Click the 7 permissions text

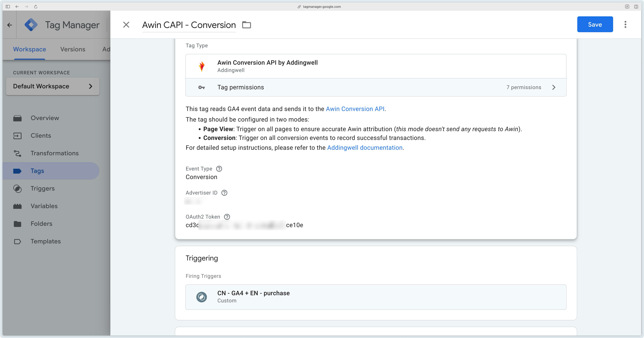click(x=524, y=87)
